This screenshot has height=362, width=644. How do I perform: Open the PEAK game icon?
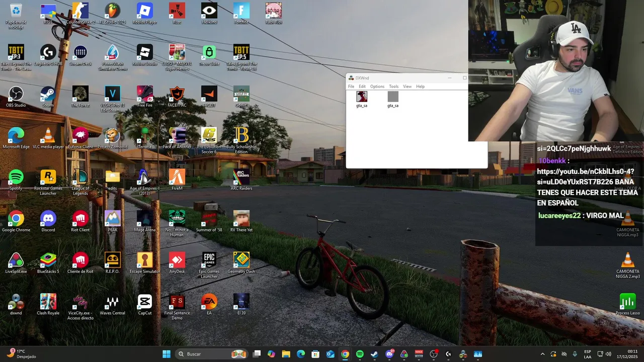[113, 221]
